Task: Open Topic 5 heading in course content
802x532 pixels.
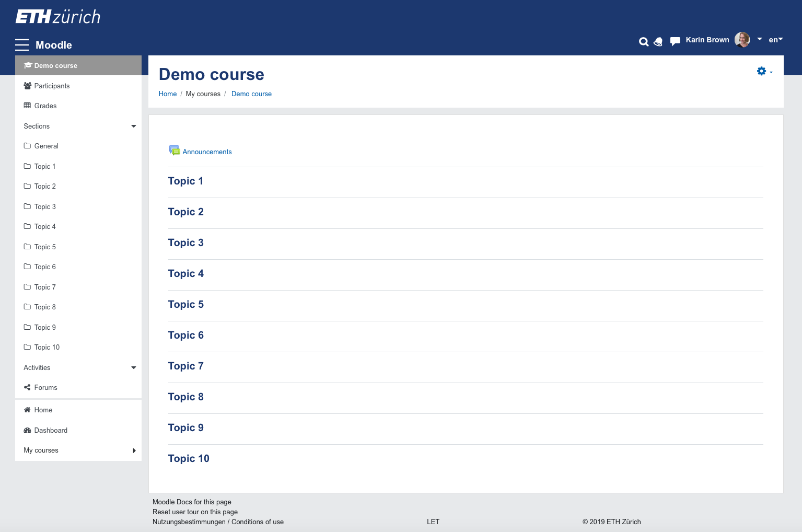Action: pos(186,305)
